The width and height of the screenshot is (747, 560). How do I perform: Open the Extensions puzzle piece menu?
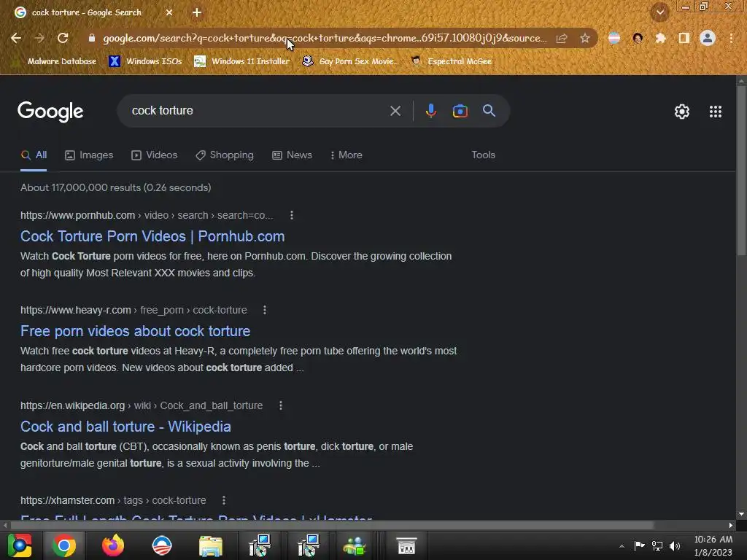pyautogui.click(x=660, y=38)
